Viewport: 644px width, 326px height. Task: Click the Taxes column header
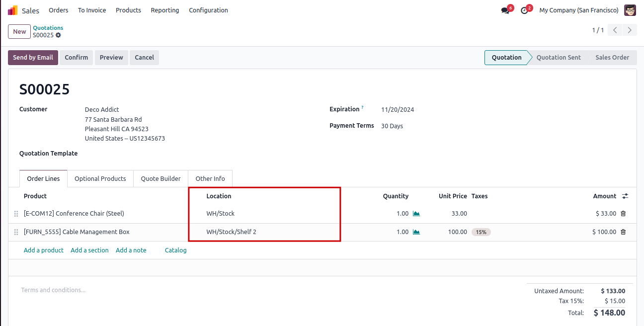pos(480,196)
